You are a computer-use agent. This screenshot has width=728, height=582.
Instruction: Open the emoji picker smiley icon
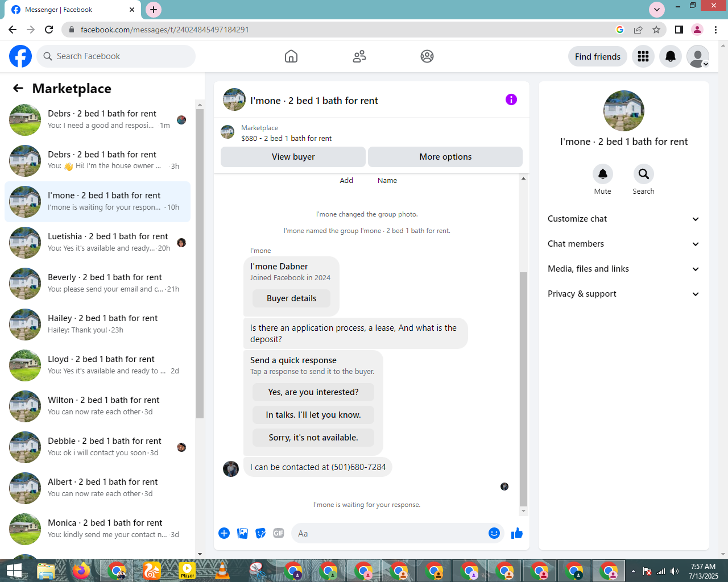(494, 533)
